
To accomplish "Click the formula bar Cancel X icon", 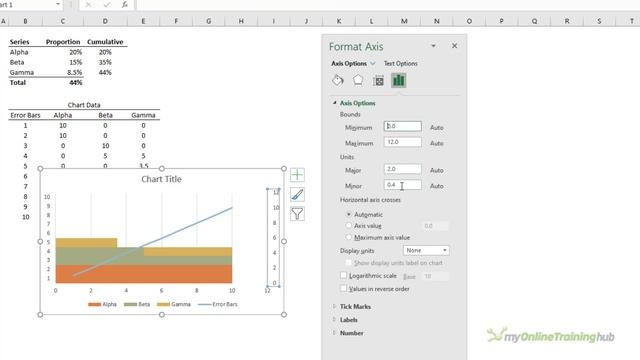I will point(88,4).
